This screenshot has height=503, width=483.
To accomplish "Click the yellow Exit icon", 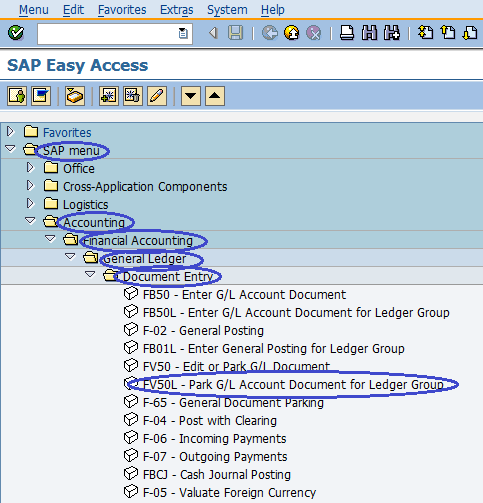I will pos(292,33).
